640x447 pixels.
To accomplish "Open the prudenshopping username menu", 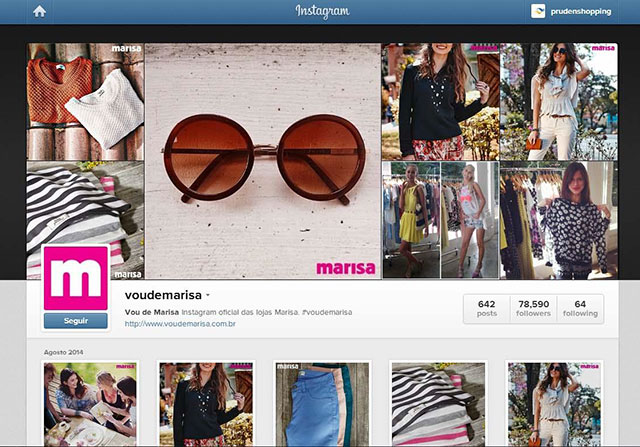I will (581, 11).
